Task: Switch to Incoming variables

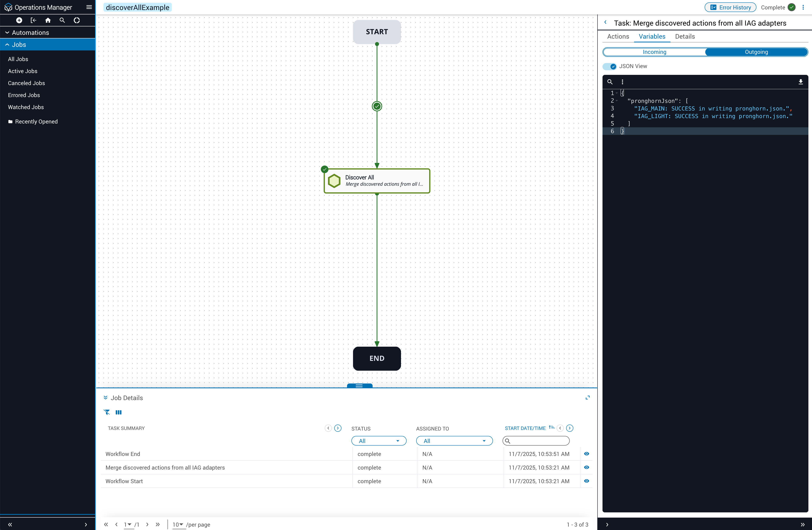Action: [x=654, y=52]
